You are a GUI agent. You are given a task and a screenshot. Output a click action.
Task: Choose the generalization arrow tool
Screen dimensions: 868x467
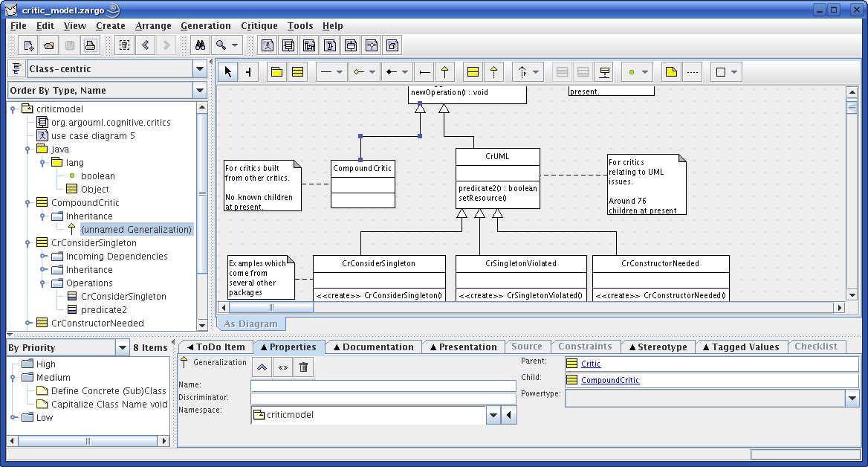pyautogui.click(x=444, y=72)
